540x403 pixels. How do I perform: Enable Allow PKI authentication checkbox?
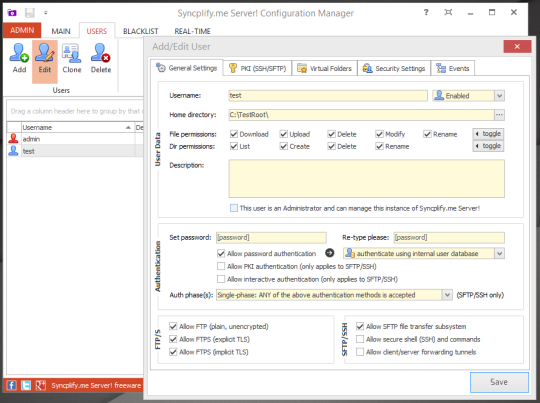221,266
